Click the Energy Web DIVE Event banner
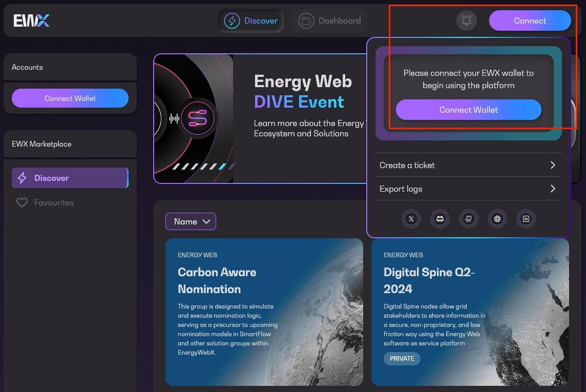The height and width of the screenshot is (392, 586). 259,118
